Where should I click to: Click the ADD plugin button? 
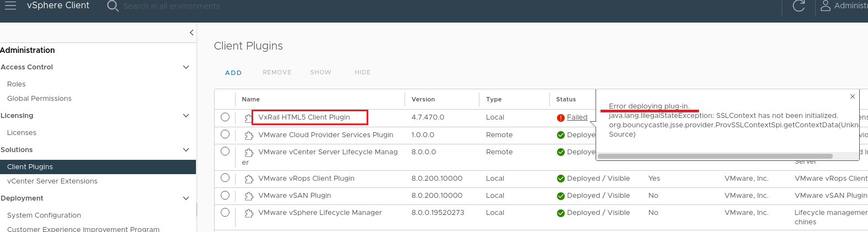233,73
